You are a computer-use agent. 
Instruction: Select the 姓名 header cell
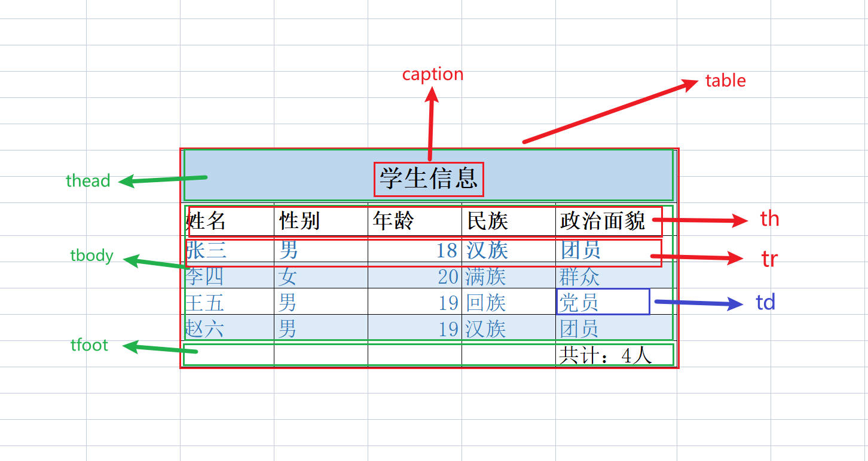(x=227, y=221)
